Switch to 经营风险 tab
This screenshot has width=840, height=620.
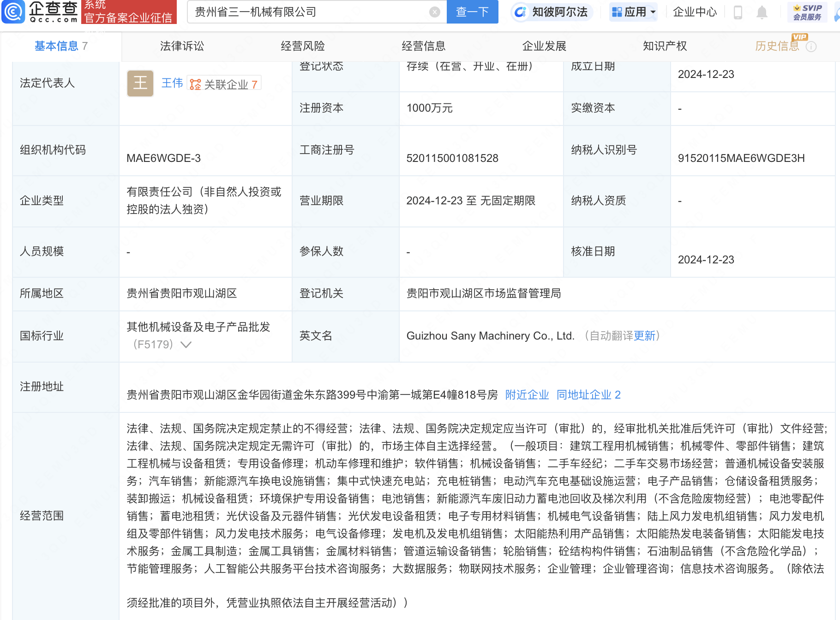(x=303, y=46)
